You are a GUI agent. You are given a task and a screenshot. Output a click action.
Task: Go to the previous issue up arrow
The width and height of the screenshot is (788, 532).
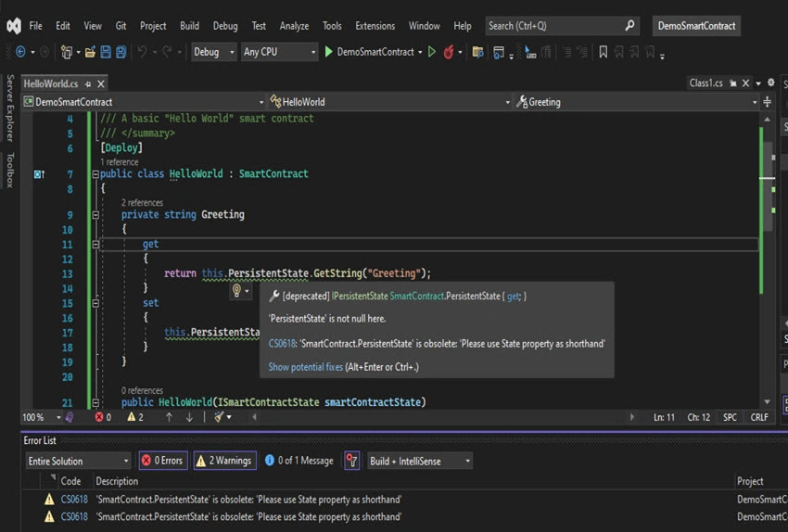coord(169,417)
